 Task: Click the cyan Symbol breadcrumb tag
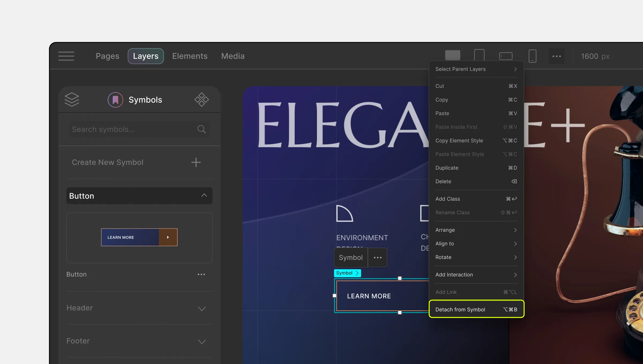click(x=347, y=273)
